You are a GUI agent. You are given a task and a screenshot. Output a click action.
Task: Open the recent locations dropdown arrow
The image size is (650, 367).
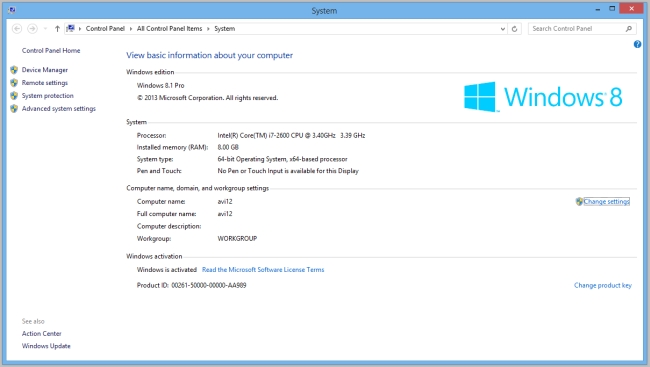45,29
